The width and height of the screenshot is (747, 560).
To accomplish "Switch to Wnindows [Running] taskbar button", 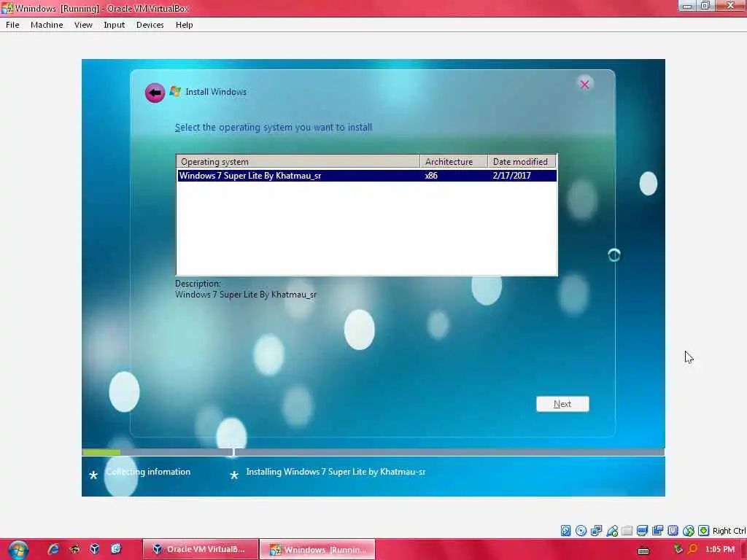I will click(x=318, y=550).
